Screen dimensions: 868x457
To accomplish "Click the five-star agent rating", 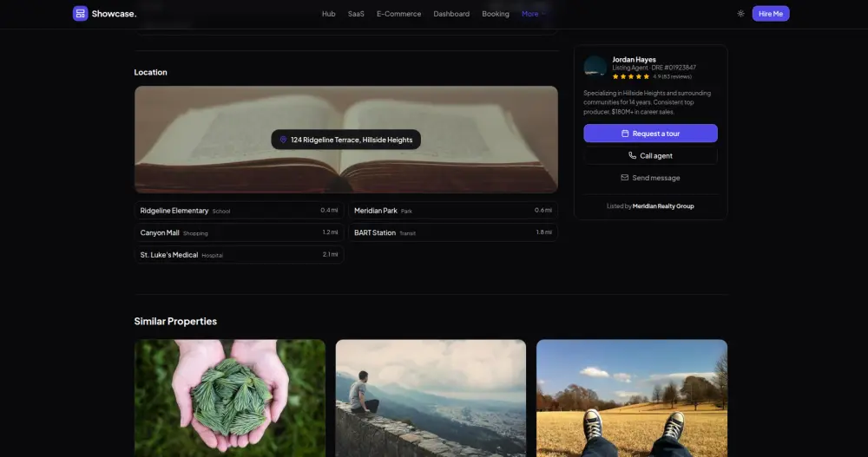I will click(x=630, y=76).
